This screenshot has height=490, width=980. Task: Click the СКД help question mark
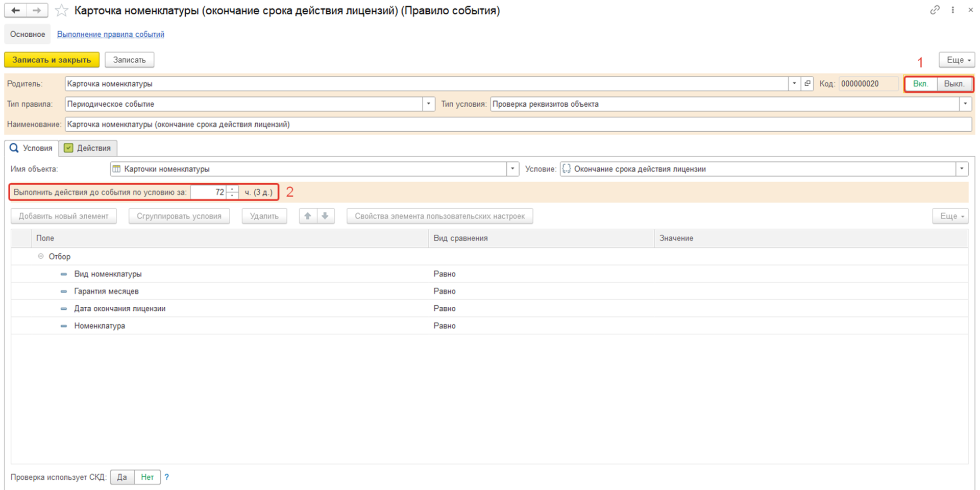click(166, 477)
